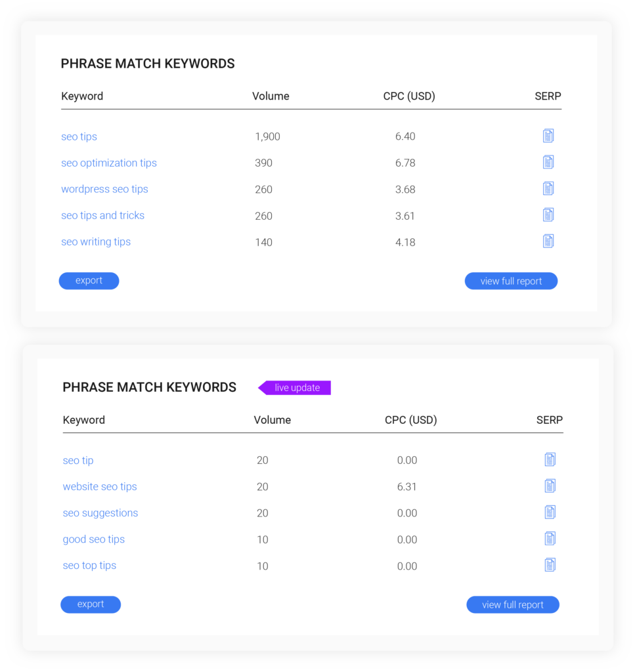The height and width of the screenshot is (672, 635).
Task: Select the 'seo writing tips' keyword
Action: [96, 241]
